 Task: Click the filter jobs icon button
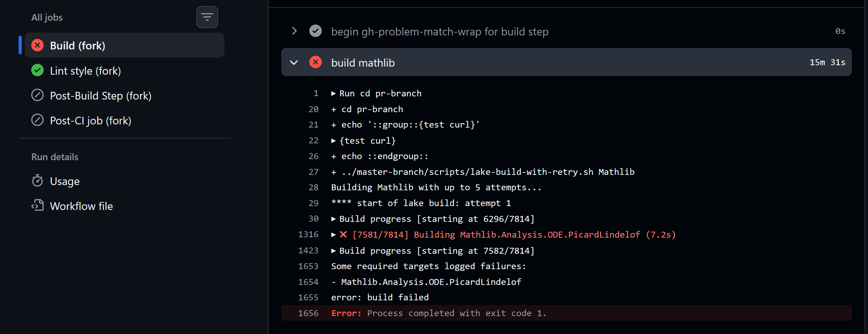click(x=207, y=17)
